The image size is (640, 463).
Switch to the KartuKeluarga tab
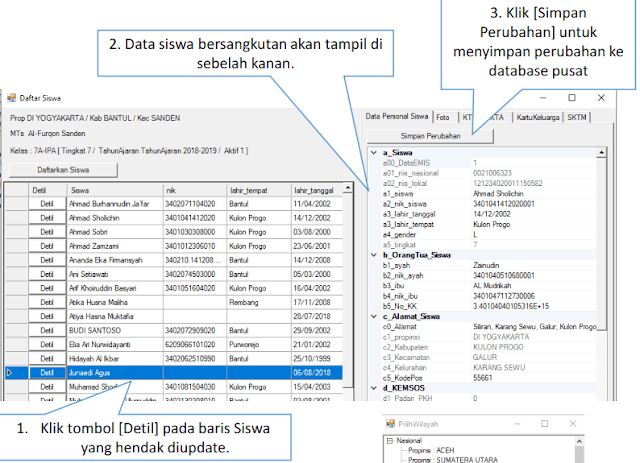(538, 118)
